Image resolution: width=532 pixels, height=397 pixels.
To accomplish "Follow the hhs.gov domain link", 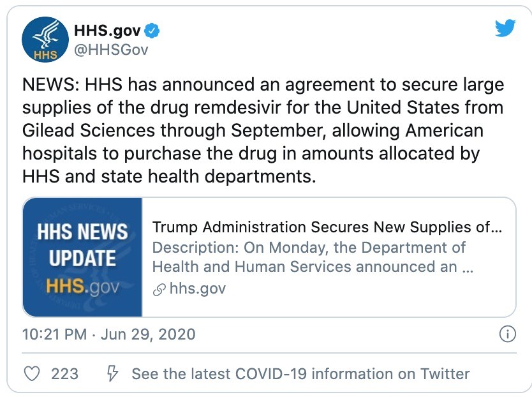I will pos(198,288).
